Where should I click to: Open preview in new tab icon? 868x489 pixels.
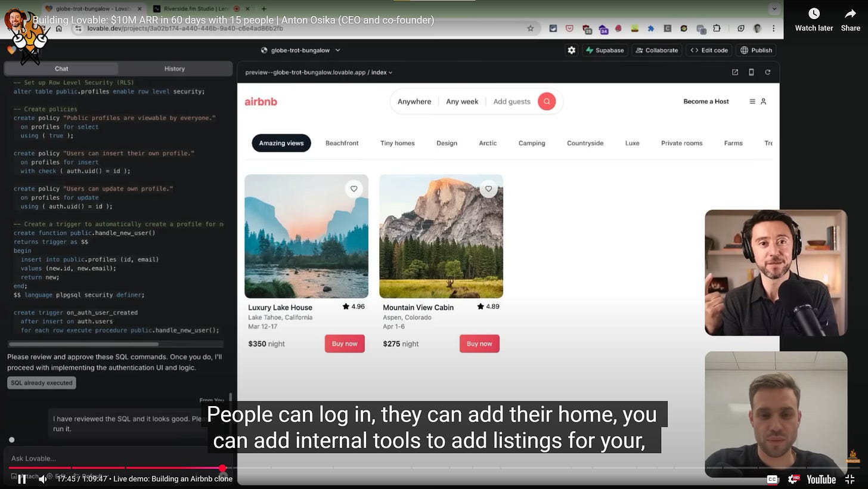pyautogui.click(x=735, y=72)
